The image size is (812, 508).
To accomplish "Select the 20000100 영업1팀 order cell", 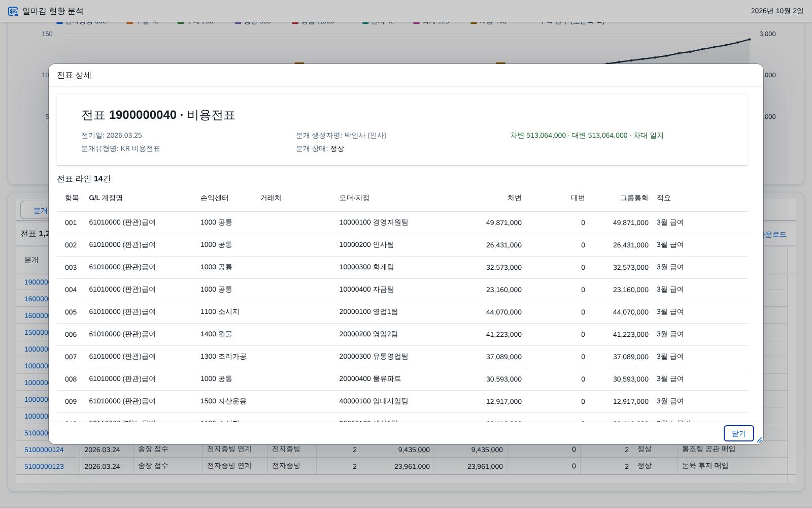I will point(368,312).
